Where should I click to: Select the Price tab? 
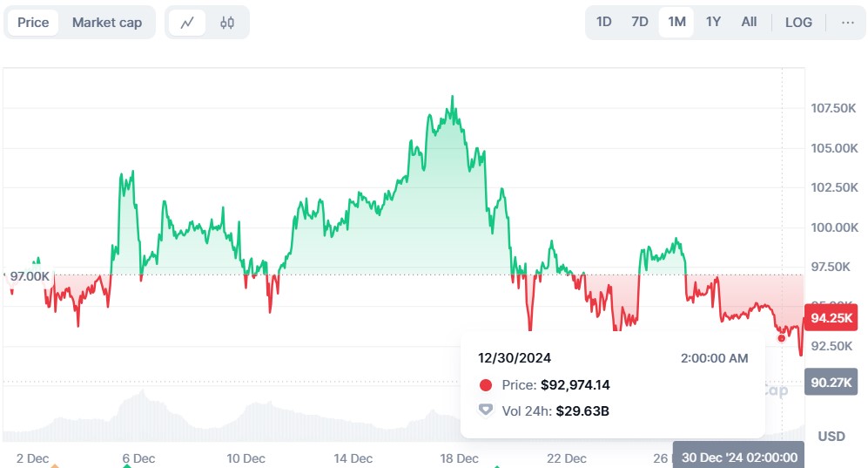coord(33,23)
